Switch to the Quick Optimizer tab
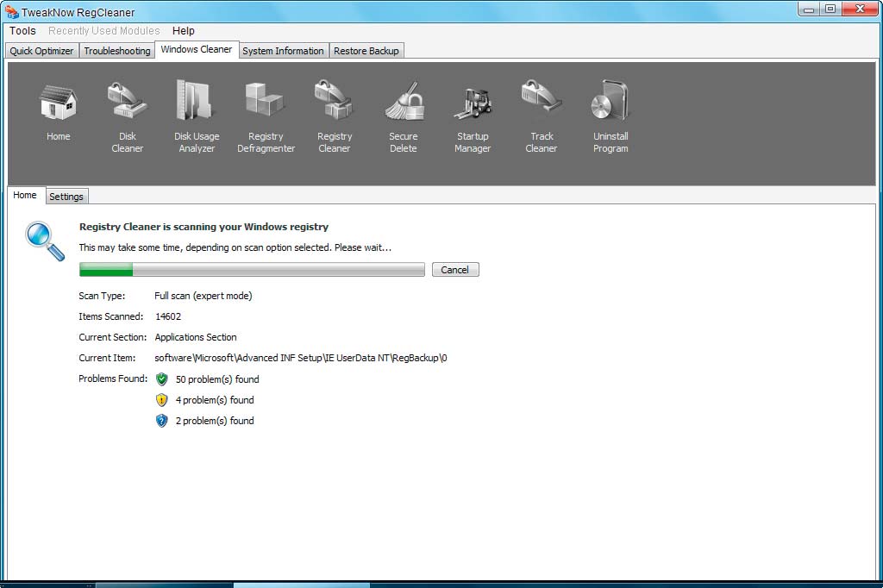This screenshot has height=588, width=883. coord(41,51)
